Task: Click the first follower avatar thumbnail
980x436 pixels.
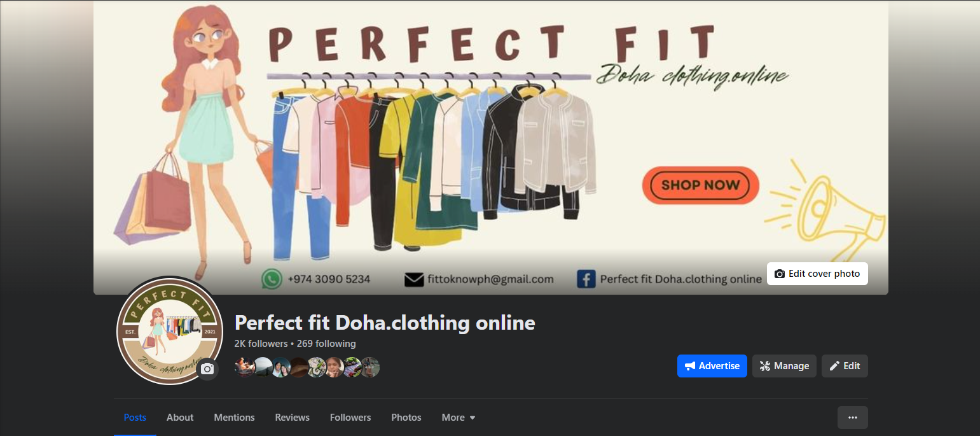Action: tap(245, 367)
